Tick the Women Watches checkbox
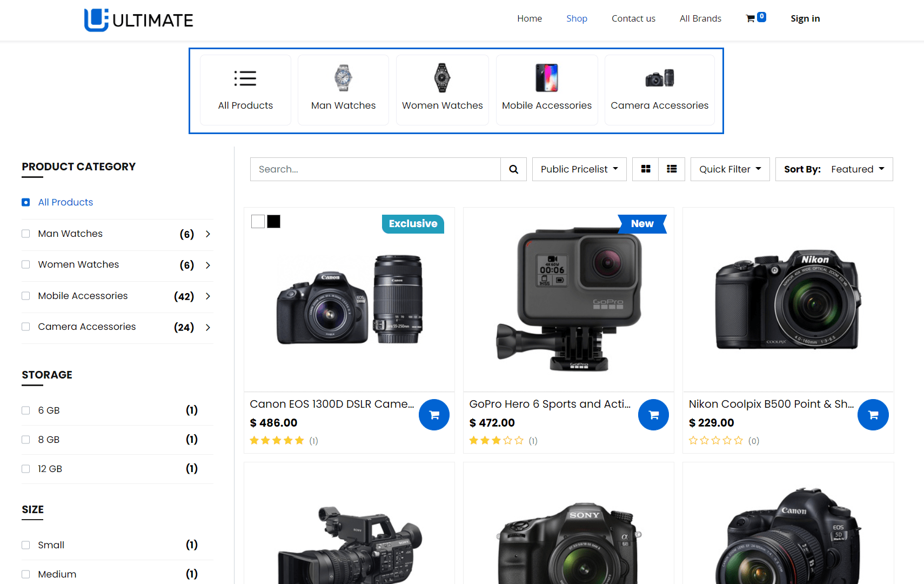The width and height of the screenshot is (924, 584). (x=25, y=264)
